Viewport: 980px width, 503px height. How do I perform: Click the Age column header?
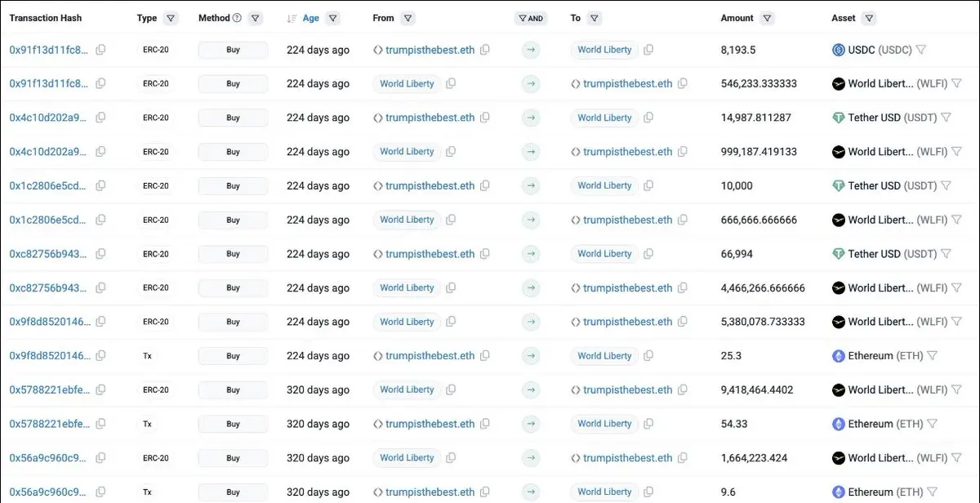tap(311, 18)
